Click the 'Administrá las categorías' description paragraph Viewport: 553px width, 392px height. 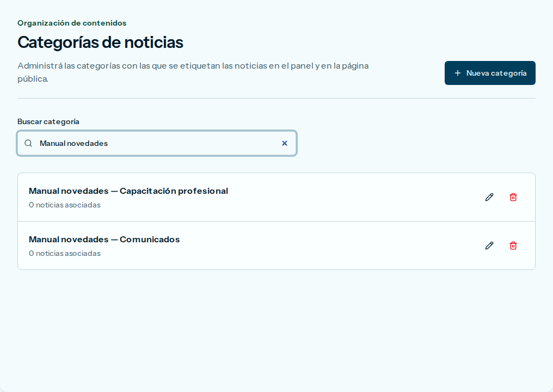[x=193, y=72]
